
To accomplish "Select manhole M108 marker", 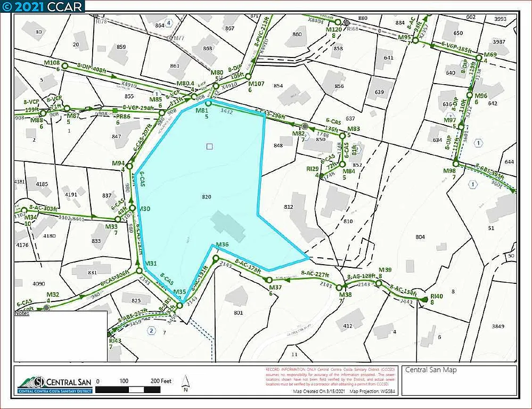I will click(x=65, y=66).
